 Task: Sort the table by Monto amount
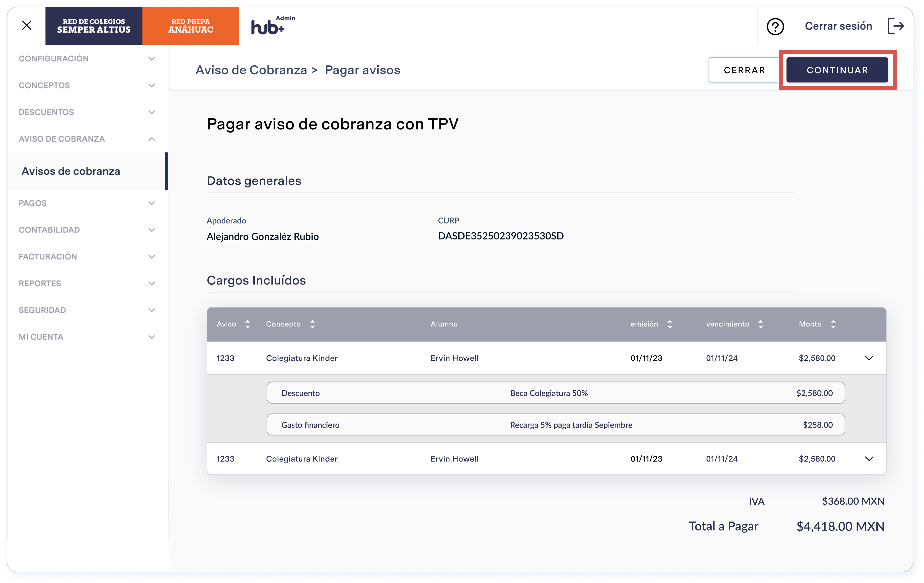point(833,324)
